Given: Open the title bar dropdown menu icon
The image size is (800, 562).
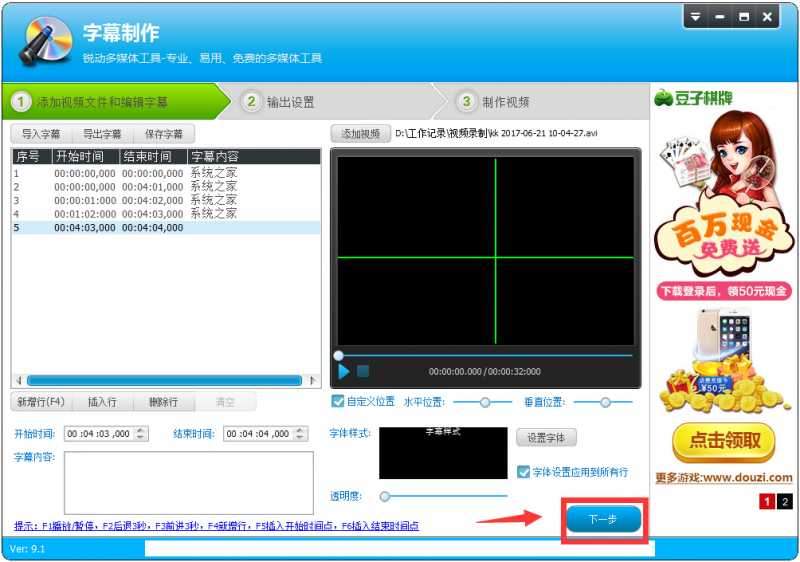Looking at the screenshot, I should click(696, 17).
